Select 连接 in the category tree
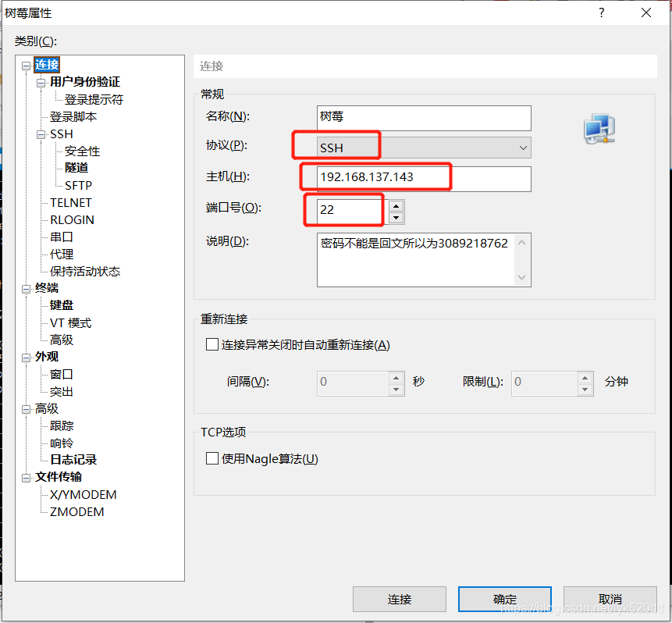The height and width of the screenshot is (623, 672). tap(47, 65)
